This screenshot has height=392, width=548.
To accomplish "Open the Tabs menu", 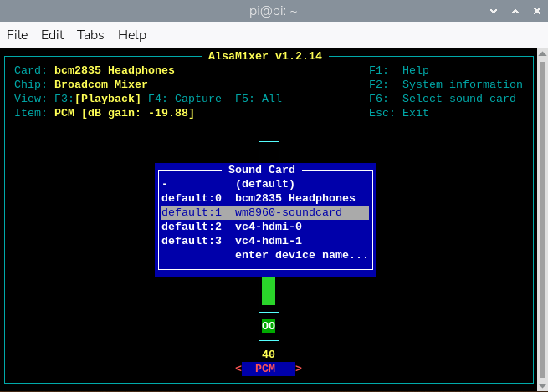I will pos(90,35).
